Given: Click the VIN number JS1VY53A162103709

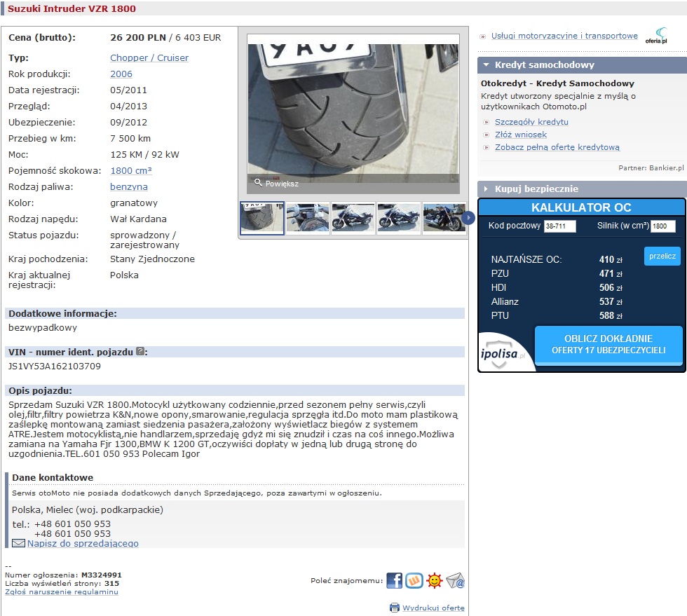Looking at the screenshot, I should coord(55,367).
